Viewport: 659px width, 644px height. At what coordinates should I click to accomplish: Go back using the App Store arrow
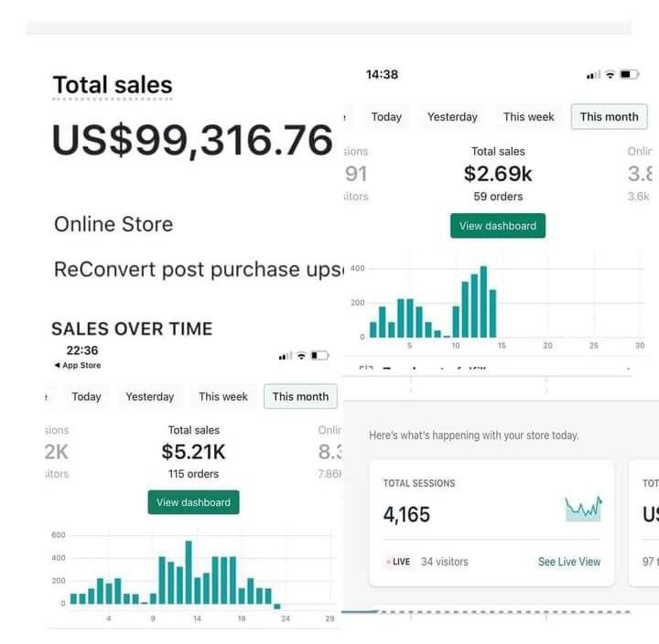(77, 366)
